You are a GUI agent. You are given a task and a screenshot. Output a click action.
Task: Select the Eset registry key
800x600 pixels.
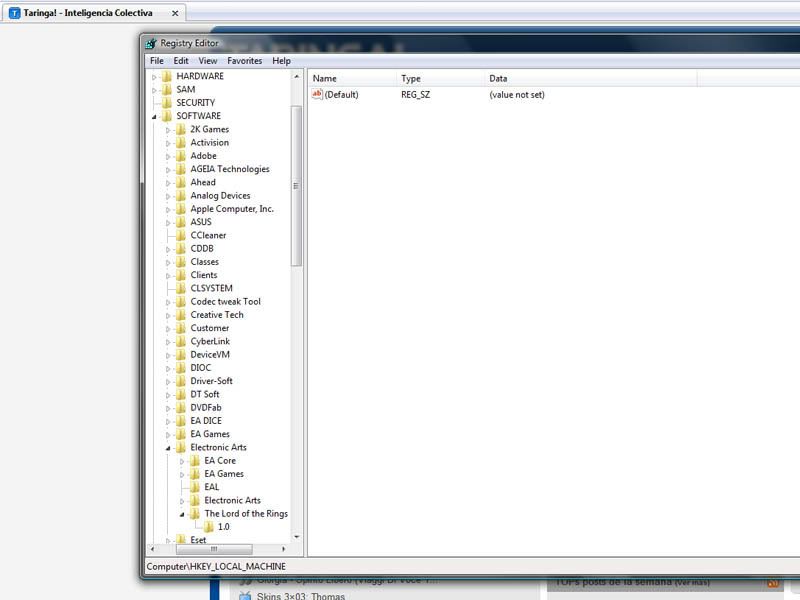(198, 540)
